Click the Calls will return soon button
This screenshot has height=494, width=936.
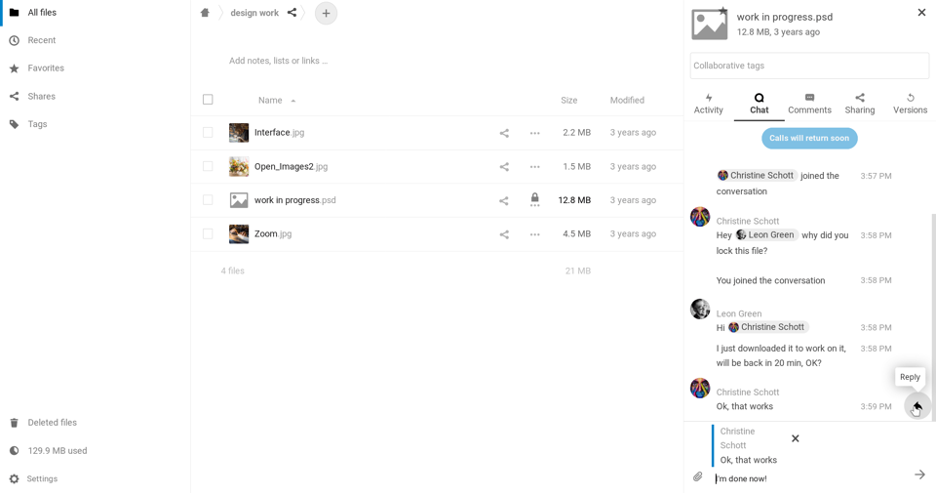pos(809,138)
